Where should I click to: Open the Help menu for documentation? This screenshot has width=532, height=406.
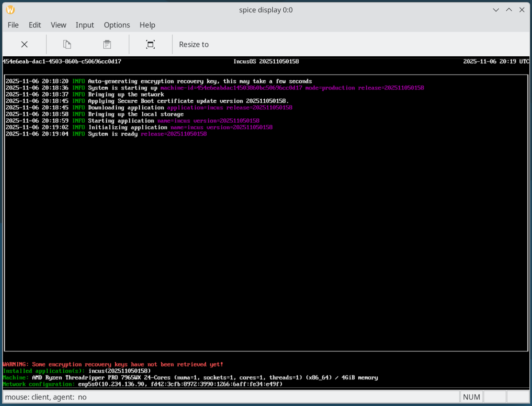[x=147, y=25]
